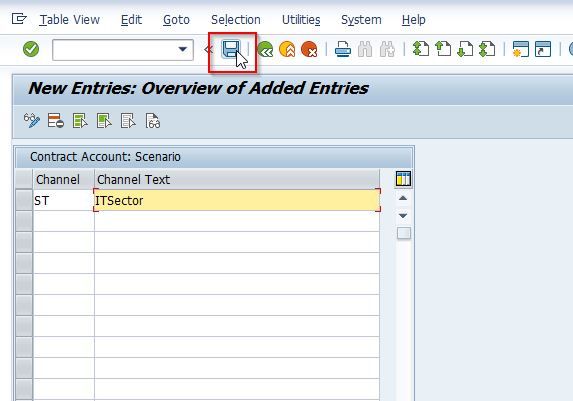Click the table scroll up arrow

pyautogui.click(x=403, y=198)
